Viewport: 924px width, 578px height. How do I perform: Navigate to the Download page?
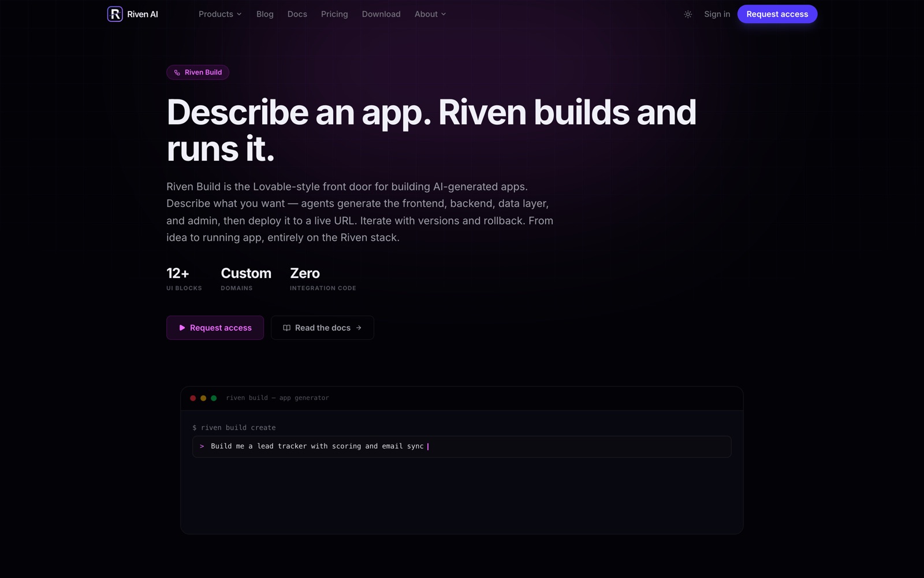(381, 14)
